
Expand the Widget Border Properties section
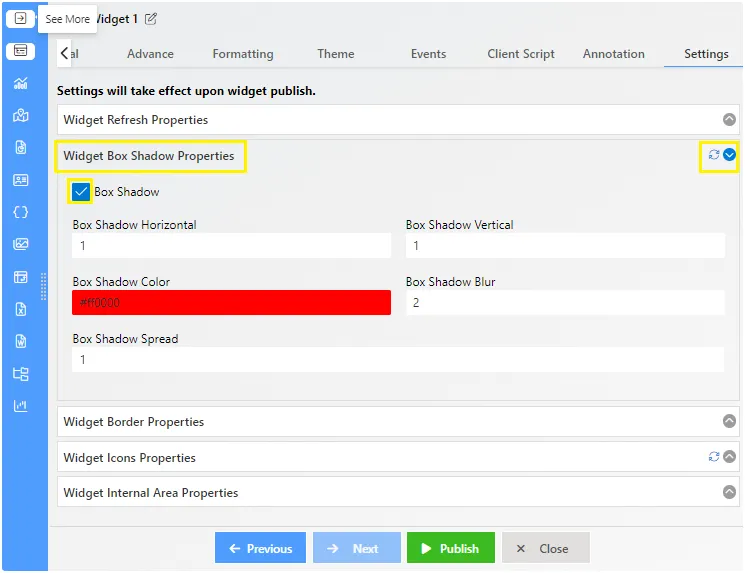pyautogui.click(x=729, y=421)
